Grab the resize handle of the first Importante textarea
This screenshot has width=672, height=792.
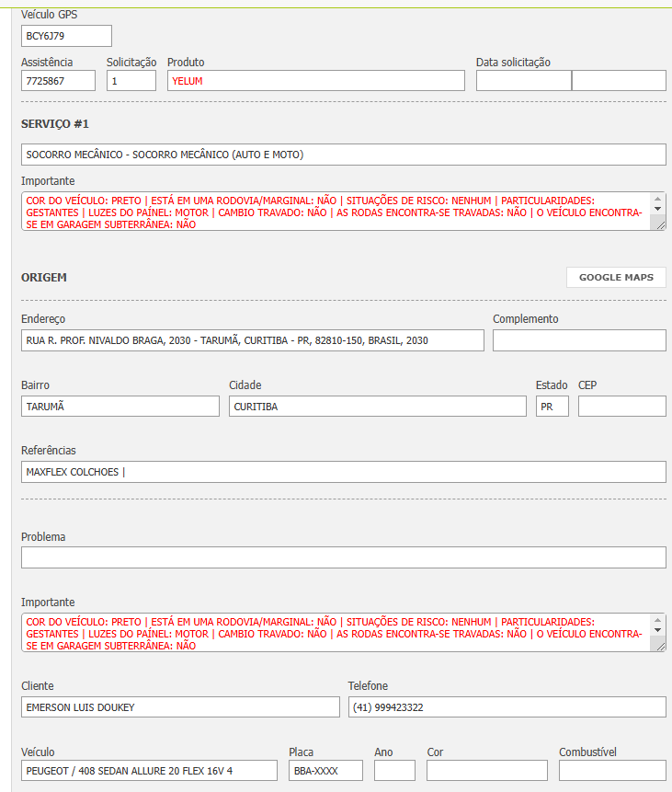click(659, 224)
